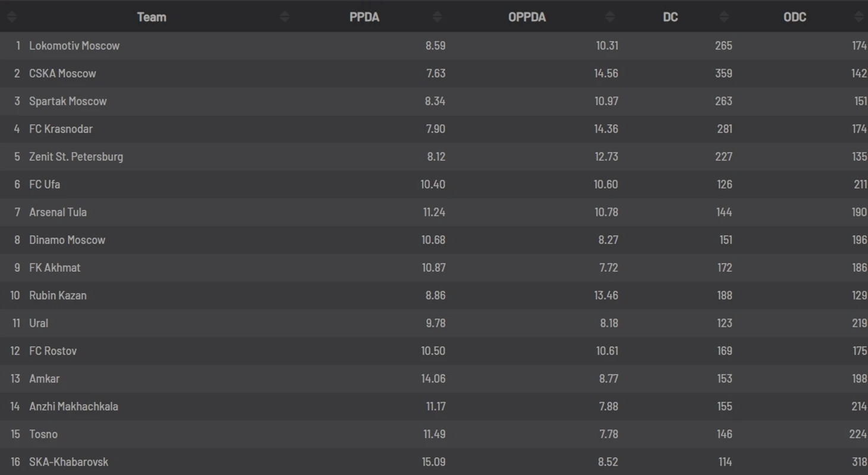
Task: Select the FC Krasnodar row
Action: (434, 129)
